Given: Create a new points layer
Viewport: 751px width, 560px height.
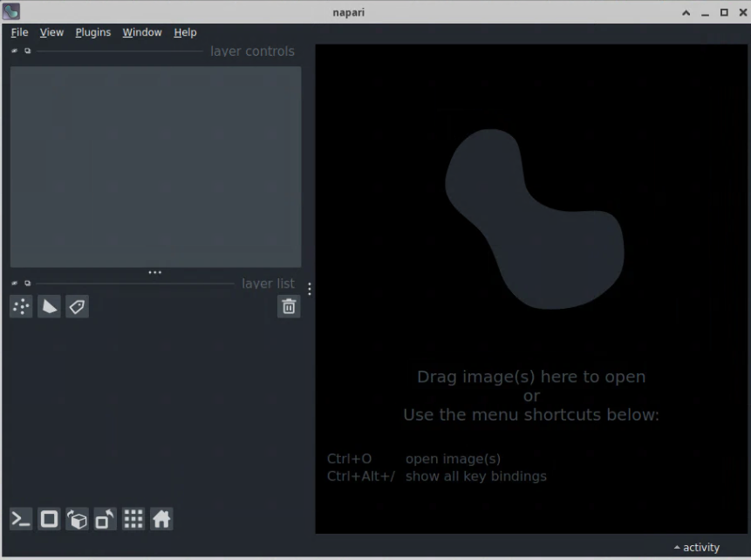Looking at the screenshot, I should 21,307.
